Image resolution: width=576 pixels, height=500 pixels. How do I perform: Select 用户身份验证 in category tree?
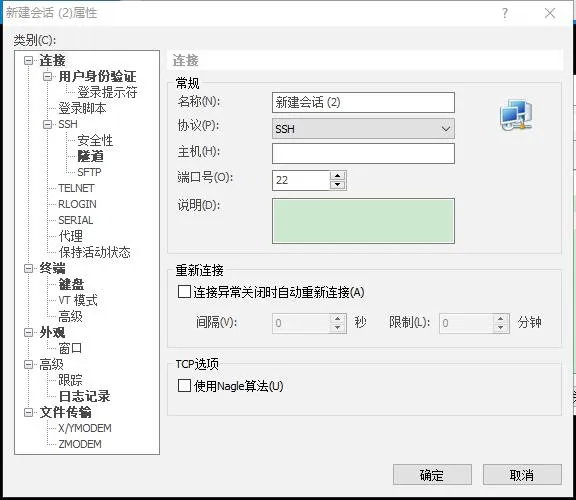tap(97, 76)
